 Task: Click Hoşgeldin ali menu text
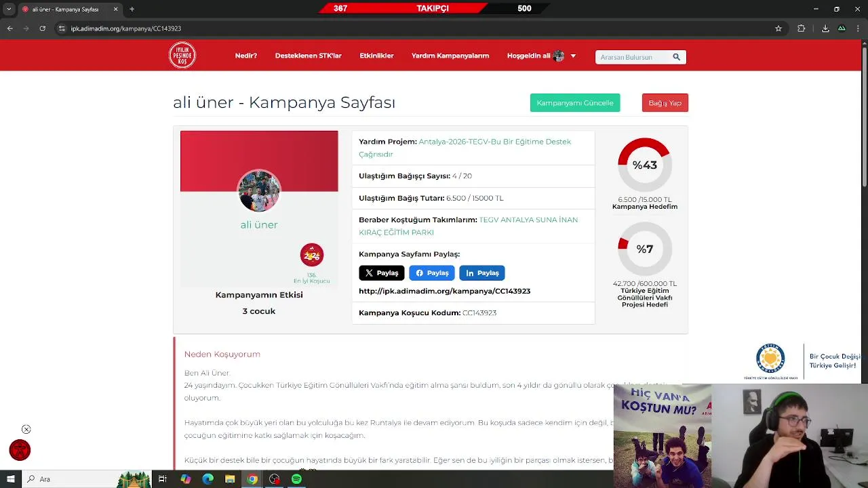tap(529, 56)
